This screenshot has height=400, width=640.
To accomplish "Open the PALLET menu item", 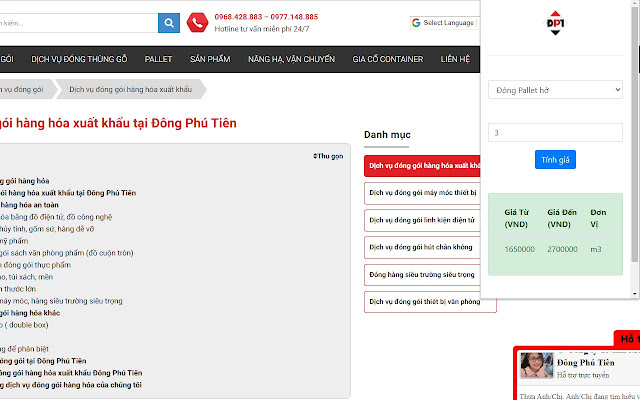I will click(158, 59).
